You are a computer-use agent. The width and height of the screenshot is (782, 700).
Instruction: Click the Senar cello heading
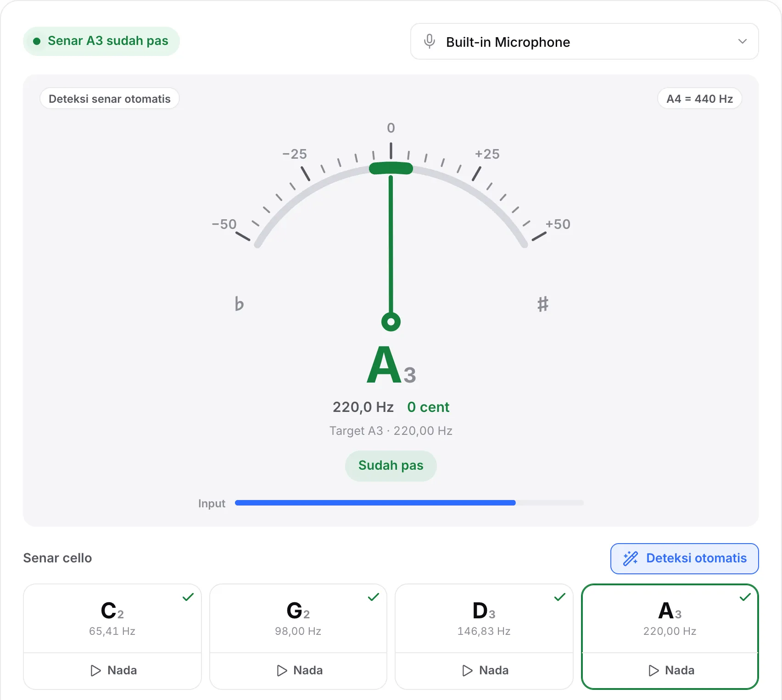(57, 558)
